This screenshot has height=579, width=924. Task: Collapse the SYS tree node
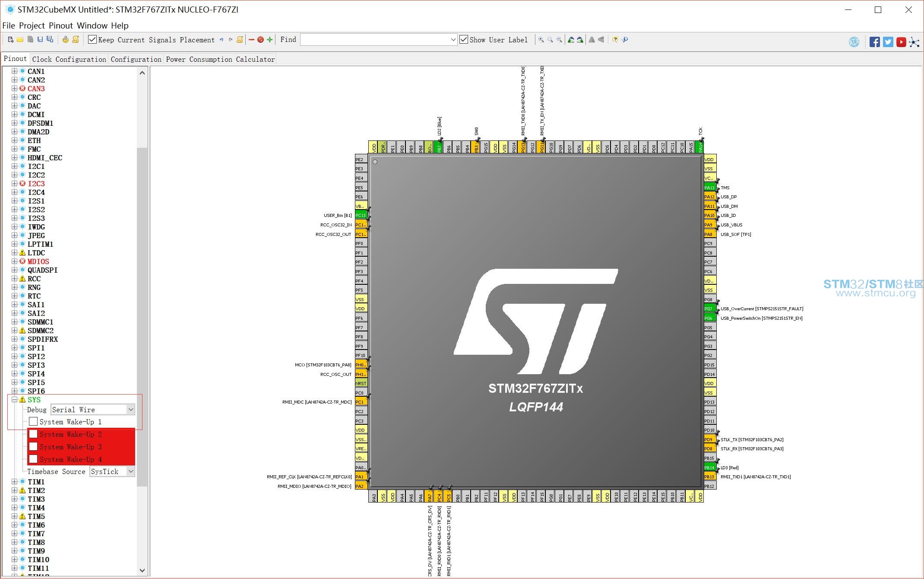point(15,400)
